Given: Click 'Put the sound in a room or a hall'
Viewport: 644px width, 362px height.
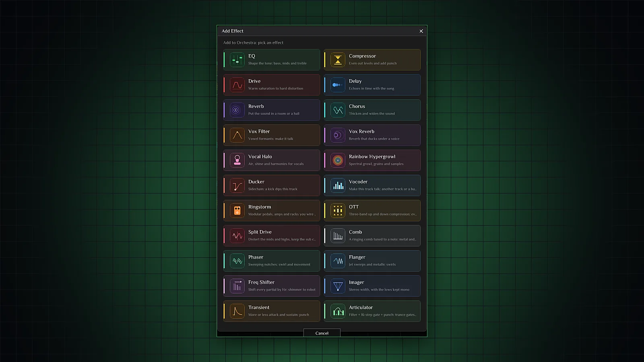Looking at the screenshot, I should 274,113.
